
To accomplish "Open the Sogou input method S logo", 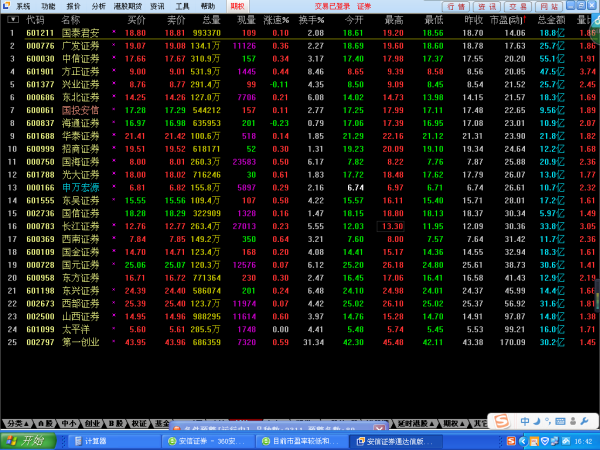I will pos(501,422).
